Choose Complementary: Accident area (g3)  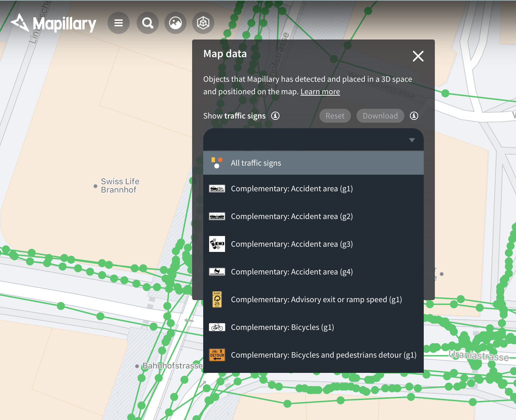[313, 244]
